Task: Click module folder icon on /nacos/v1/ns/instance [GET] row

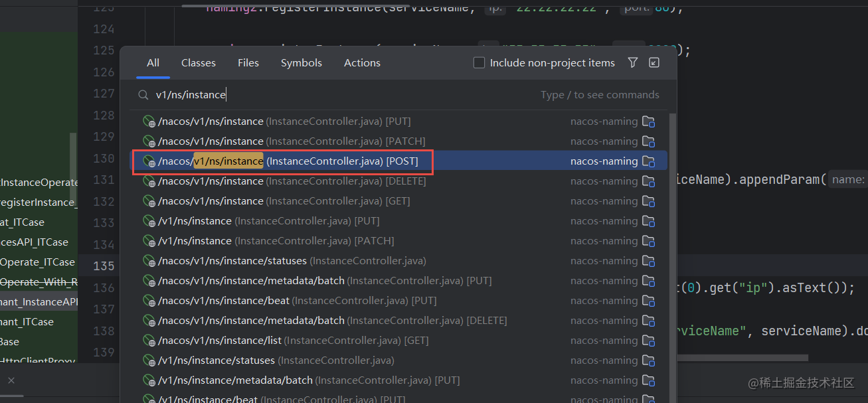Action: click(649, 201)
